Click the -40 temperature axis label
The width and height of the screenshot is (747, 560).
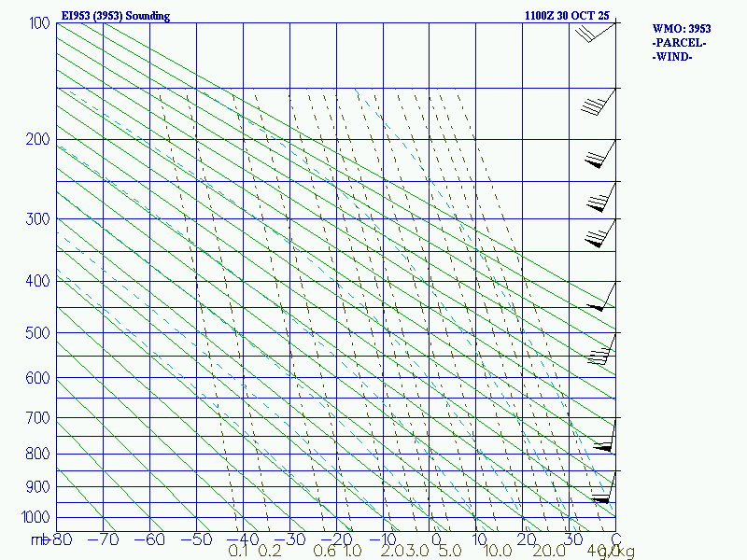click(244, 539)
